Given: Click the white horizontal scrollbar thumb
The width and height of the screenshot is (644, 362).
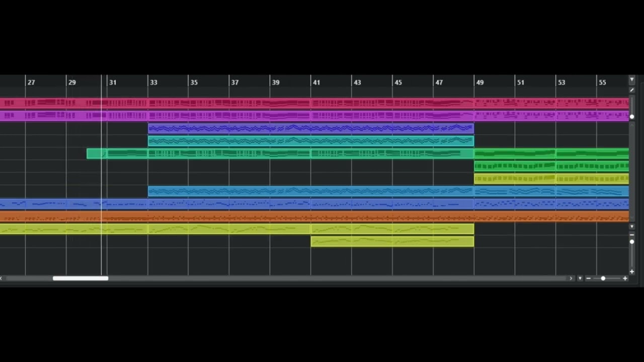Looking at the screenshot, I should [x=80, y=278].
